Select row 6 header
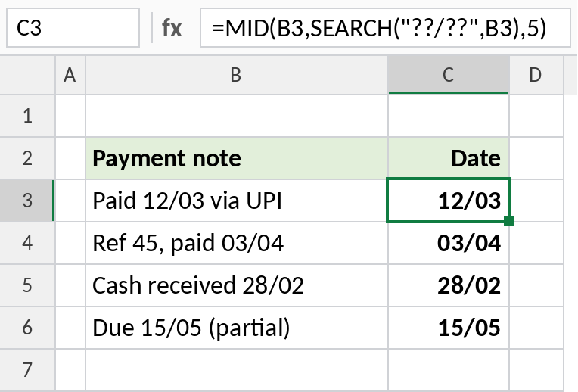 (x=27, y=328)
